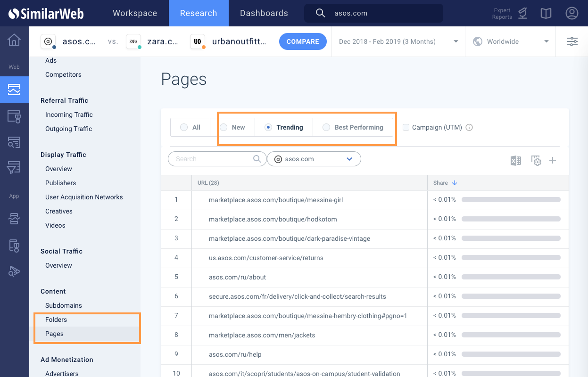This screenshot has height=377, width=588.
Task: Click the share bar for row 9
Action: (x=511, y=354)
